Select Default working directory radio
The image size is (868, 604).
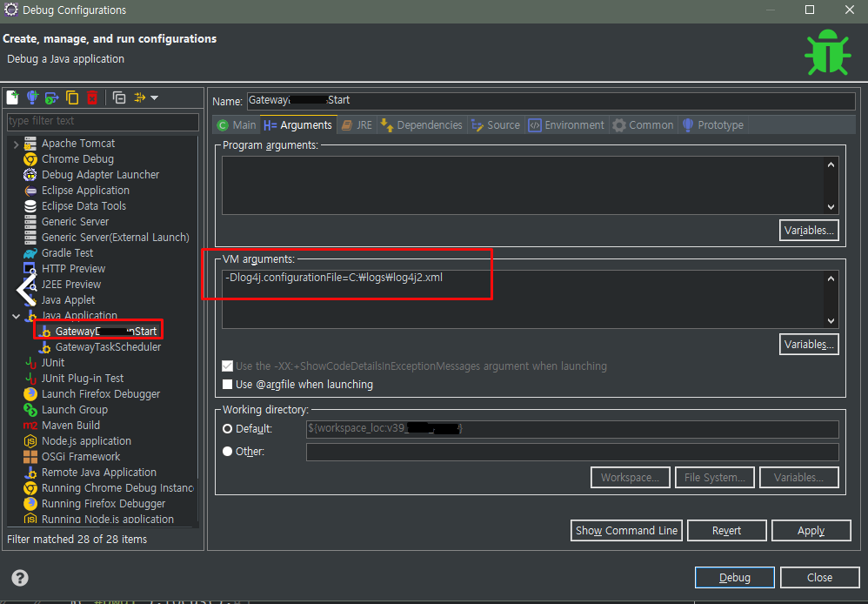[228, 429]
